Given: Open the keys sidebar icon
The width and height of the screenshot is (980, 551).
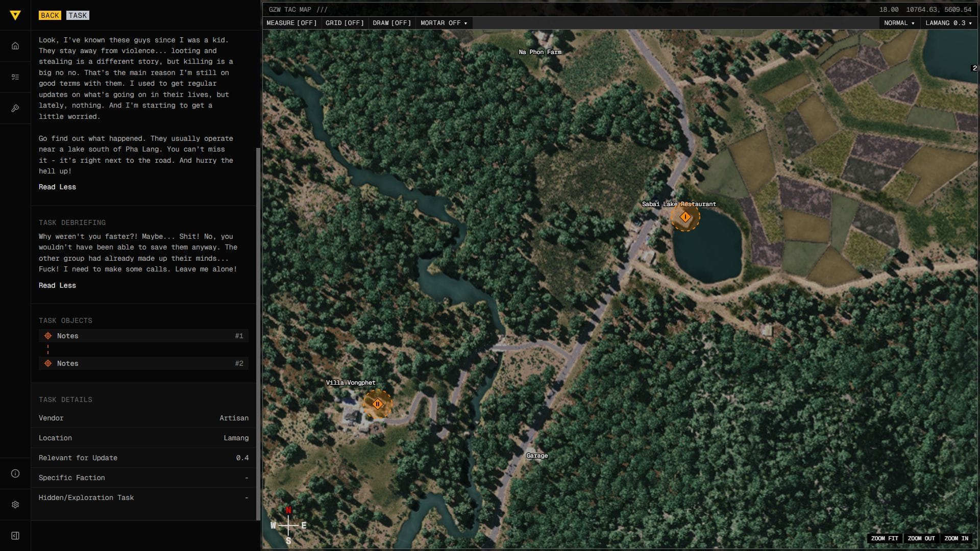Looking at the screenshot, I should coord(15,108).
